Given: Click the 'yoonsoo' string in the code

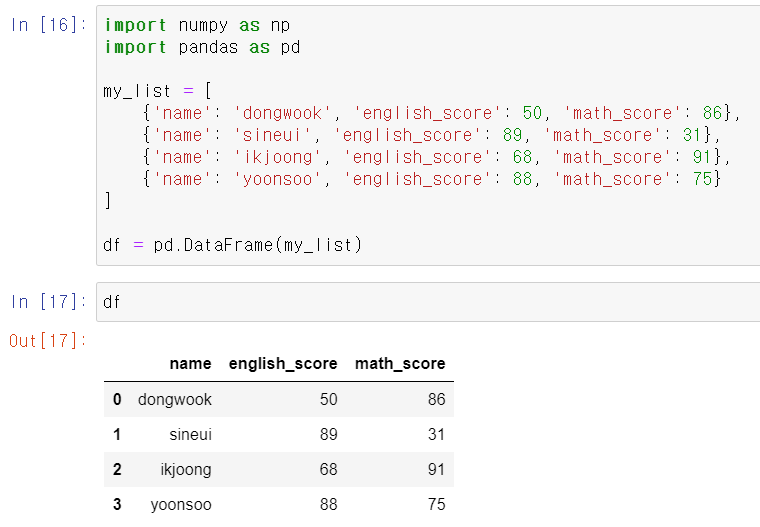Looking at the screenshot, I should tap(278, 179).
